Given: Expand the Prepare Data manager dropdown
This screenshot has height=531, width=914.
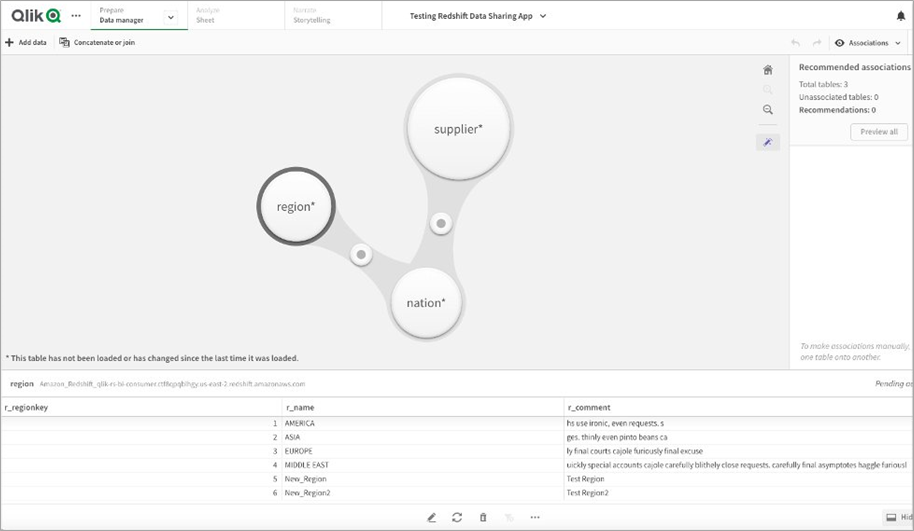Looking at the screenshot, I should pyautogui.click(x=171, y=17).
